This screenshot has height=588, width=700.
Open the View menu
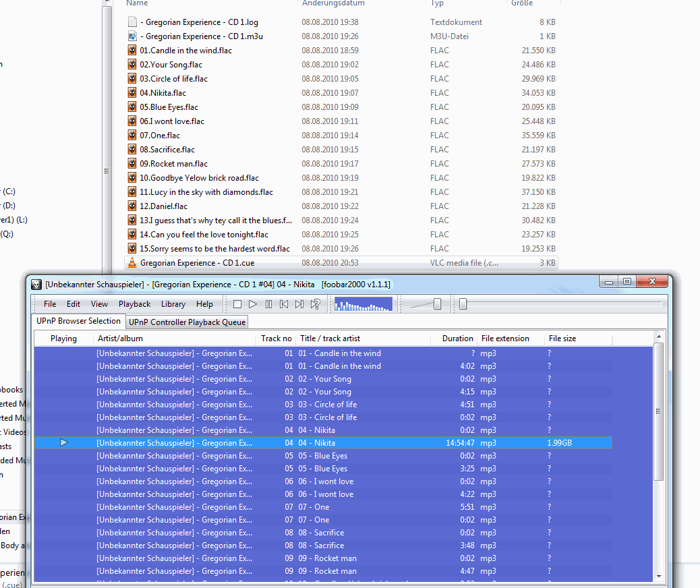tap(99, 304)
